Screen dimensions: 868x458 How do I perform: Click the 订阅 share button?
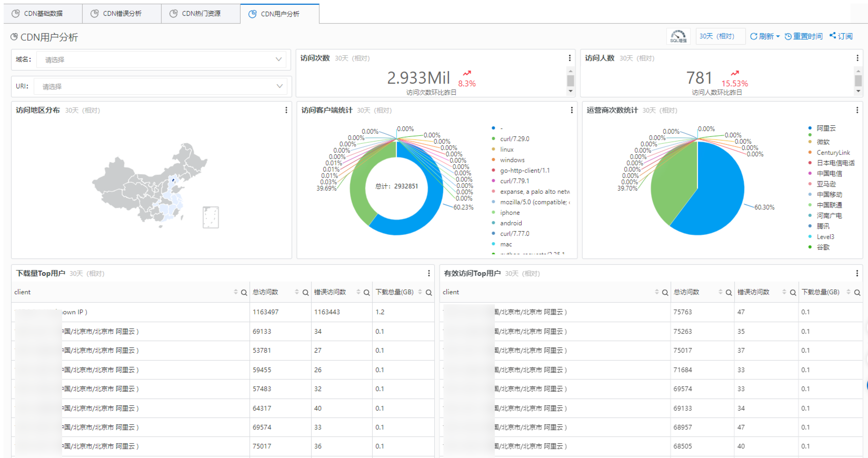pyautogui.click(x=841, y=36)
